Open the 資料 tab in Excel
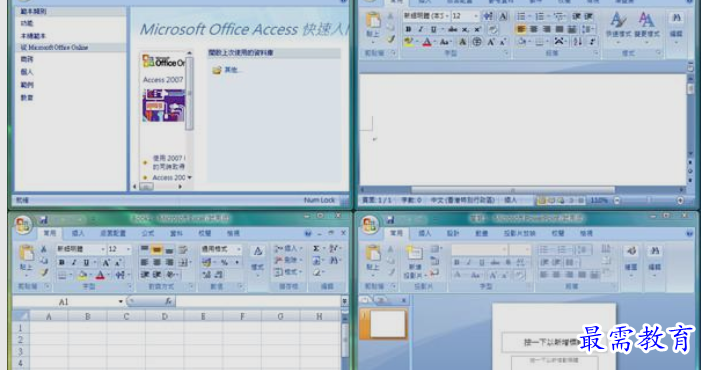This screenshot has width=701, height=370. point(176,233)
